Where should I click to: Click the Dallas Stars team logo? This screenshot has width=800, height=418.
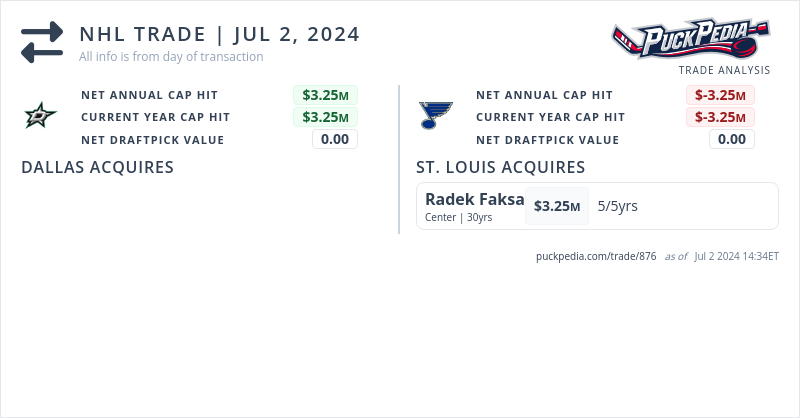pyautogui.click(x=41, y=117)
